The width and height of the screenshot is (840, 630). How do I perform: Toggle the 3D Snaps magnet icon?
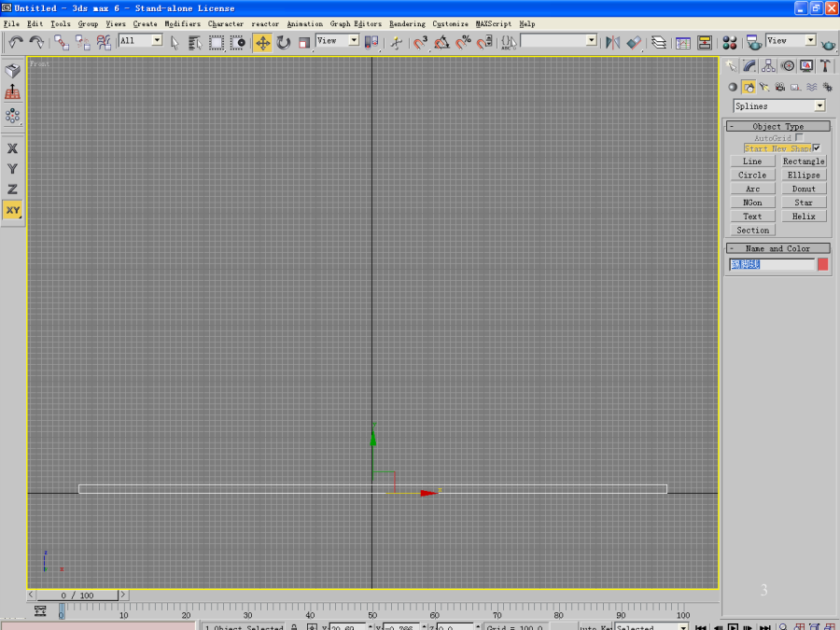pyautogui.click(x=421, y=42)
